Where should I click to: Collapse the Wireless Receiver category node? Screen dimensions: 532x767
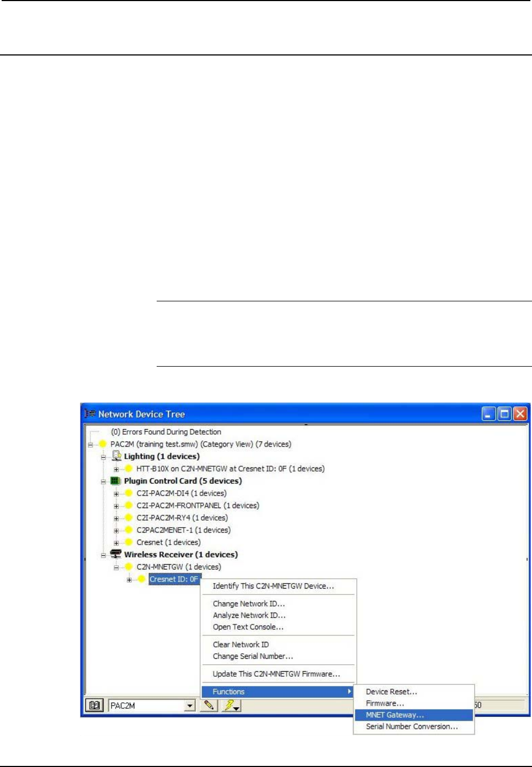point(103,555)
